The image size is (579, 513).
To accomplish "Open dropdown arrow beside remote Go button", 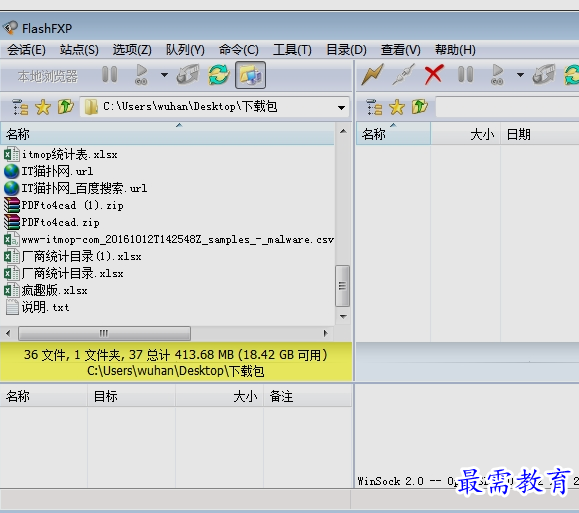I will (520, 75).
